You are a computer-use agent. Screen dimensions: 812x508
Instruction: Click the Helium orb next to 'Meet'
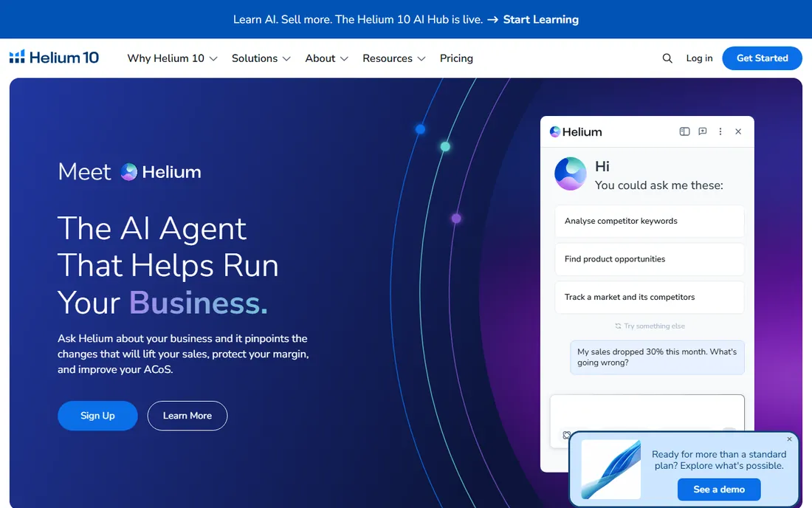tap(129, 172)
